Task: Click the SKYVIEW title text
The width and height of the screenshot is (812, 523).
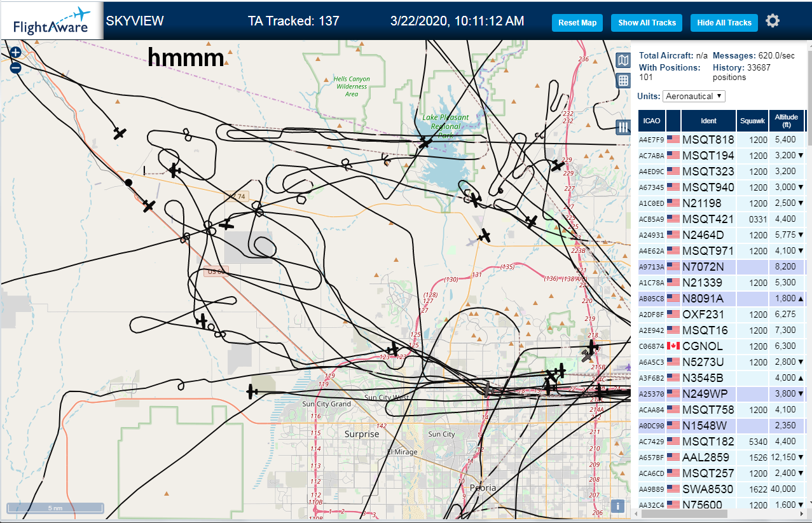Action: point(135,21)
